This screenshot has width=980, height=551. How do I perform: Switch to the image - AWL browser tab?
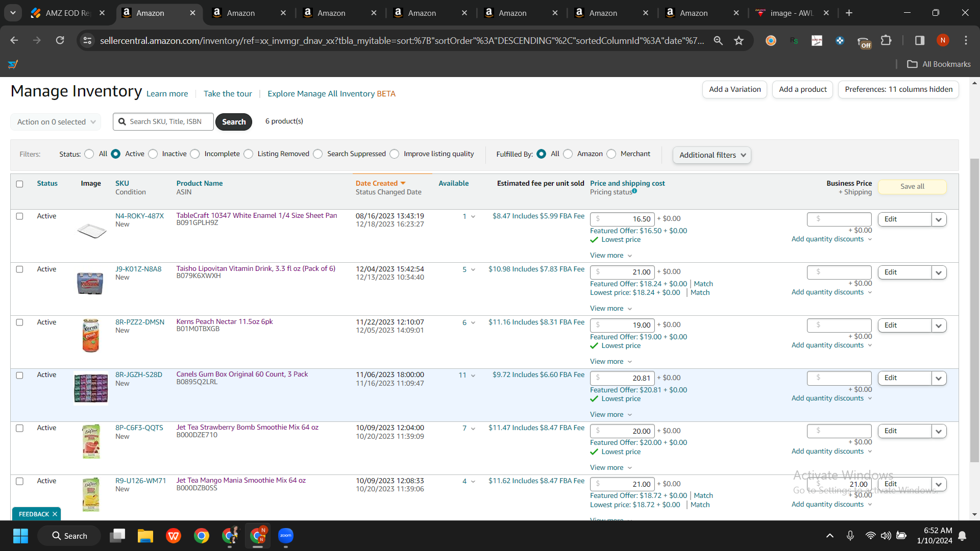792,13
